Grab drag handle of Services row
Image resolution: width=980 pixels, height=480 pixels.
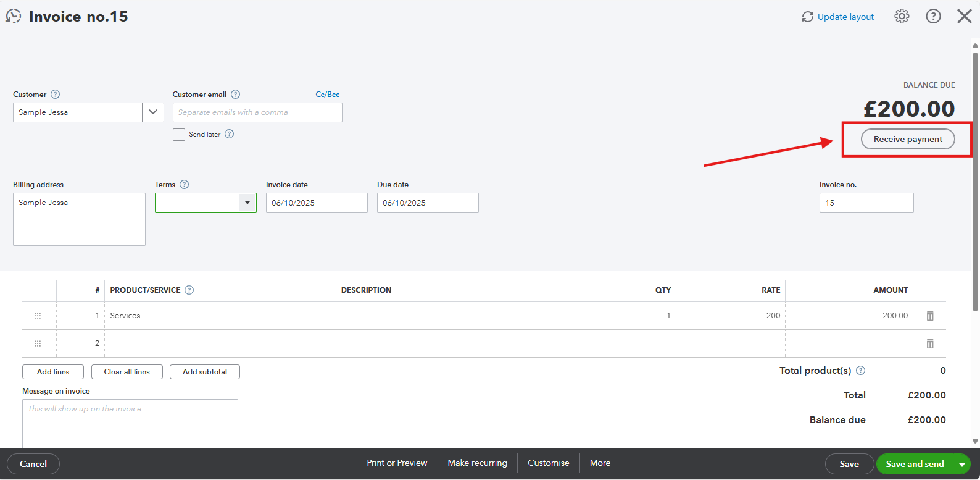click(38, 316)
